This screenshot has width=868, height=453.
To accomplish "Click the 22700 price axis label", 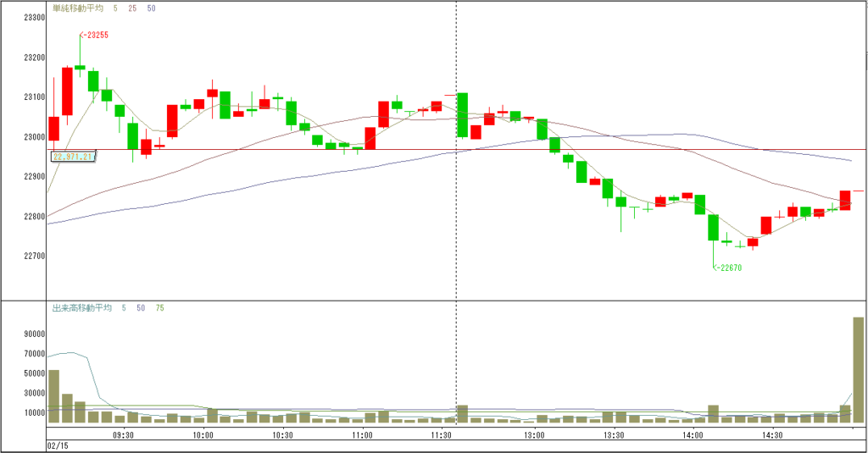I will (x=34, y=256).
